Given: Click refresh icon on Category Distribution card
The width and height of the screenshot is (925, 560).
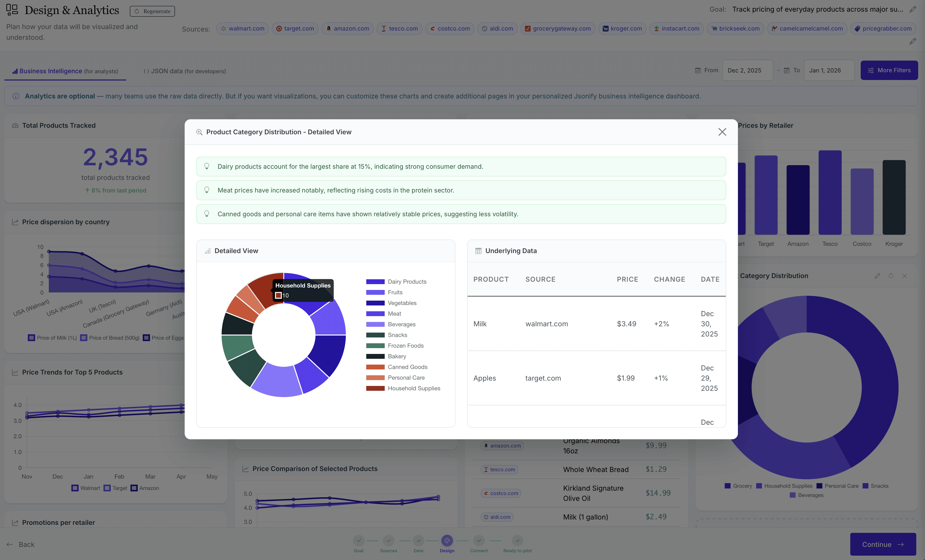Looking at the screenshot, I should [x=891, y=276].
